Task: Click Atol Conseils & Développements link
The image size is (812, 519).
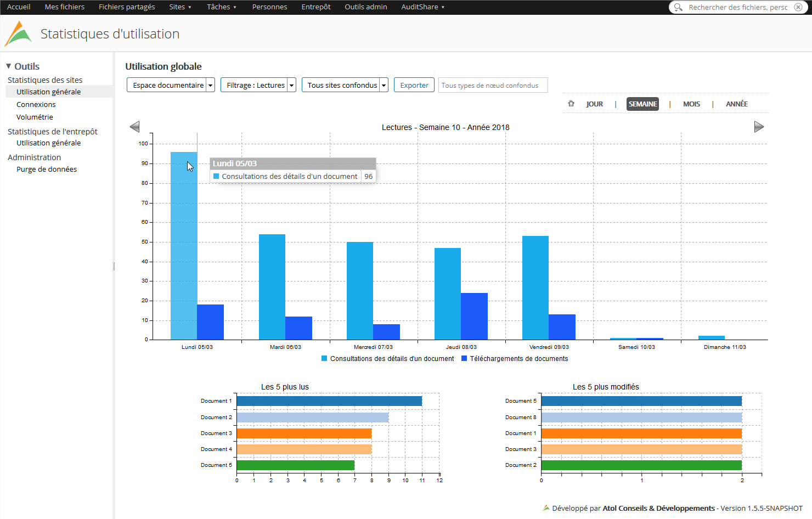Action: 658,508
